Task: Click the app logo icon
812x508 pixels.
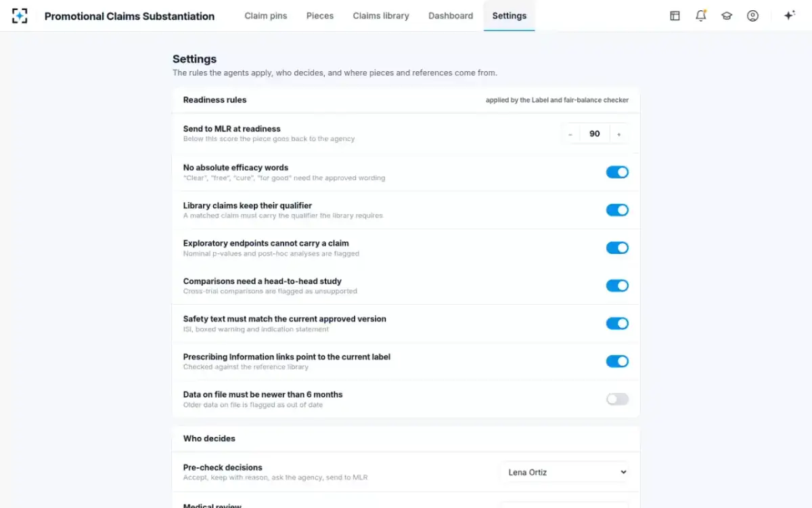Action: [20, 16]
